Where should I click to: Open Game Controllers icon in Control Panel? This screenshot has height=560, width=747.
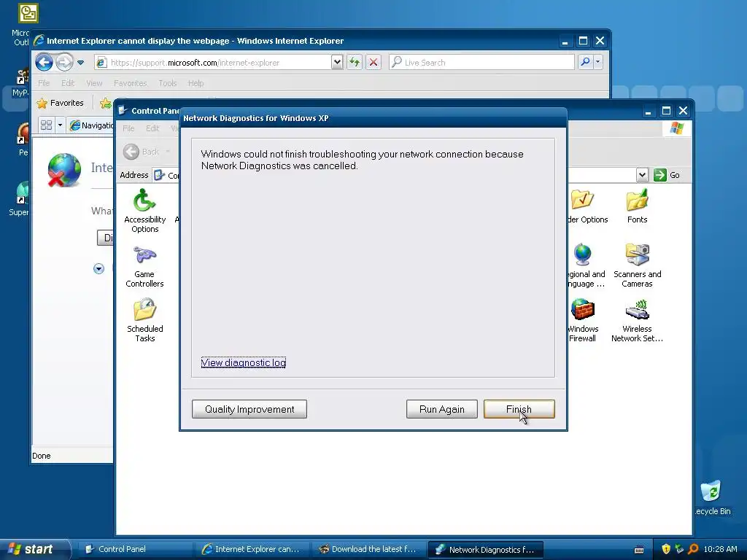click(x=144, y=266)
